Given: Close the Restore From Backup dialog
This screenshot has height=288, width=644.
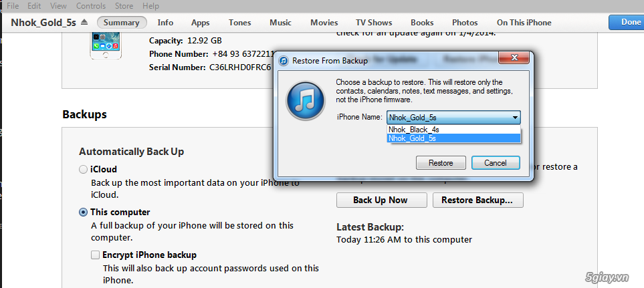Looking at the screenshot, I should [x=512, y=58].
